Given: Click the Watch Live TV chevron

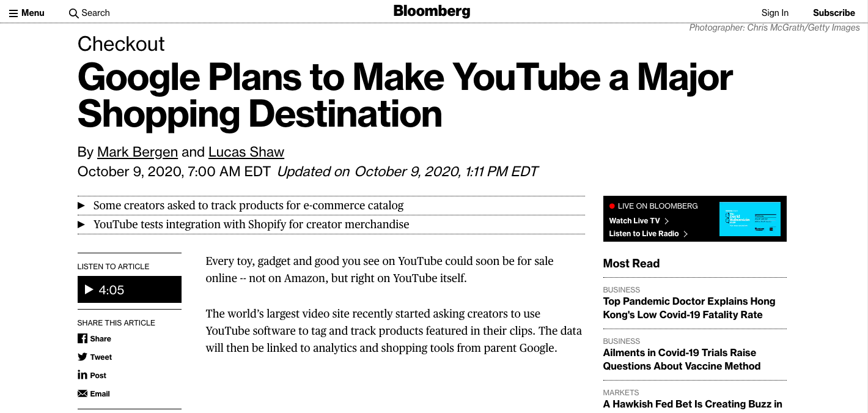Looking at the screenshot, I should (667, 221).
